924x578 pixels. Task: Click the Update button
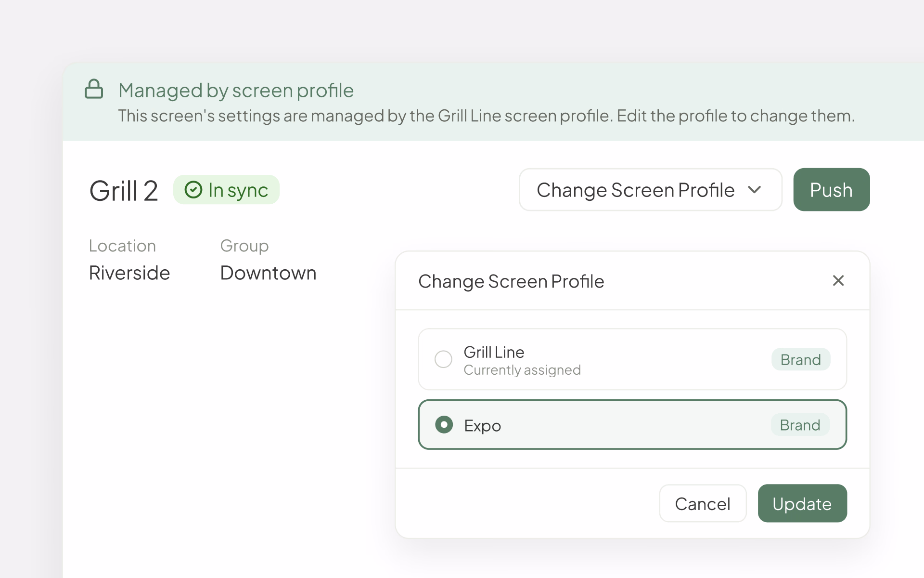pos(802,503)
